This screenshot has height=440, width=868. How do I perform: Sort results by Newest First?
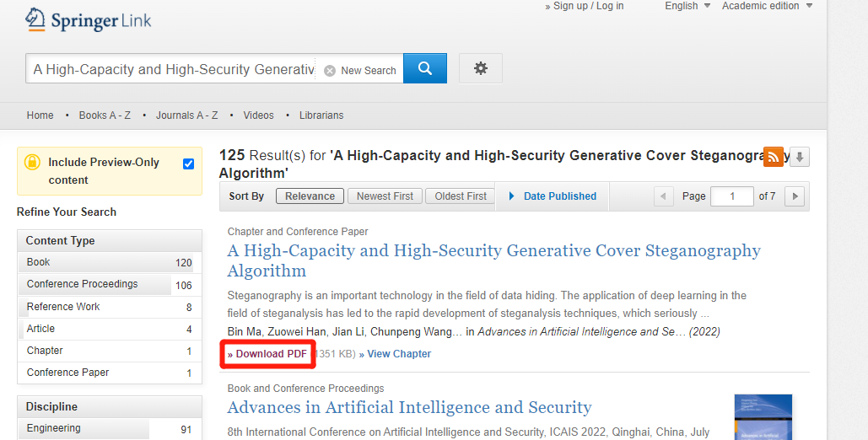pos(385,196)
